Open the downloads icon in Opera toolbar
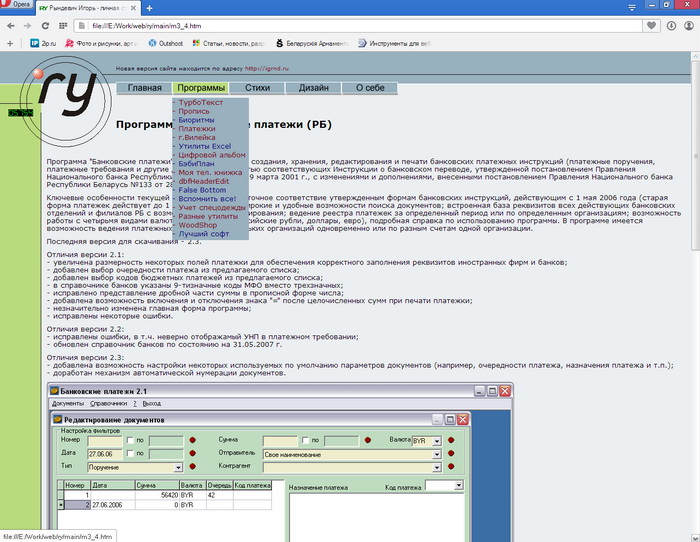Image resolution: width=700 pixels, height=542 pixels. [x=671, y=25]
